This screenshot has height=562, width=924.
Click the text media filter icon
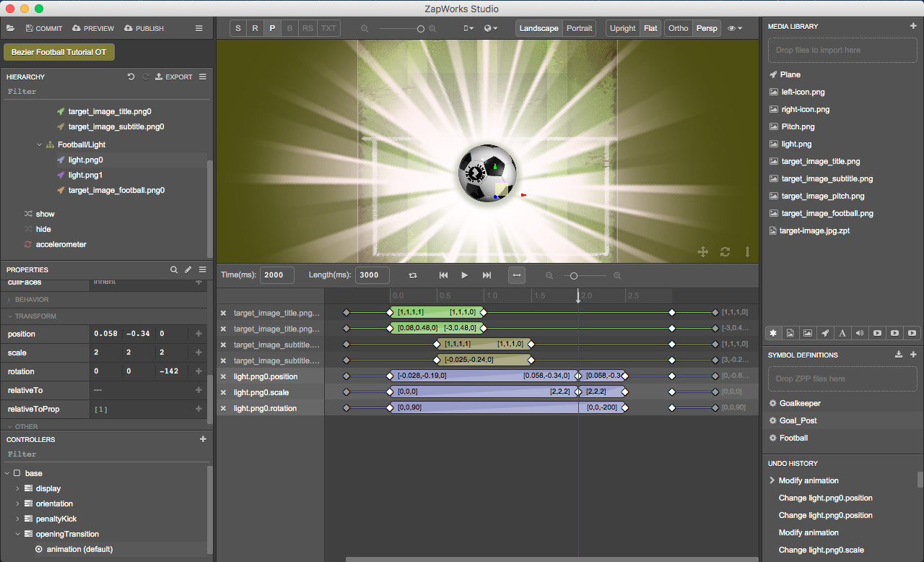[842, 332]
